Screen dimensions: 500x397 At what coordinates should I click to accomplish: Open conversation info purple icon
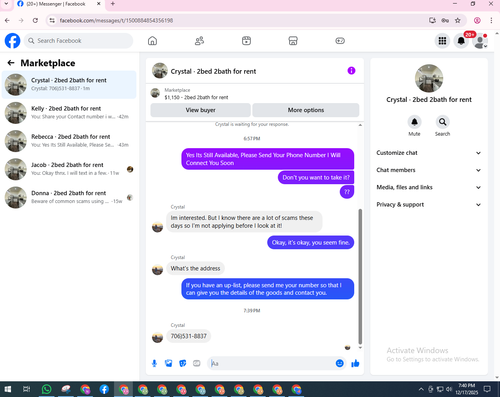point(351,71)
